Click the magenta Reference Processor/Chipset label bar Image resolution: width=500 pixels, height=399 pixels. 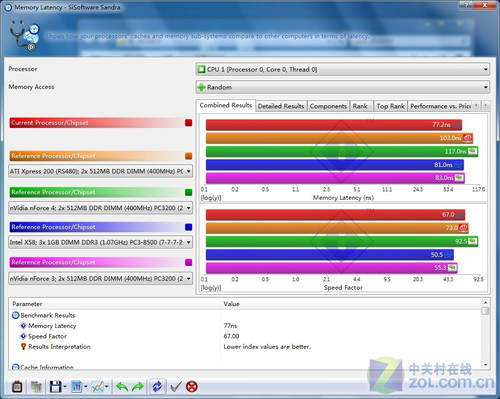coord(96,262)
